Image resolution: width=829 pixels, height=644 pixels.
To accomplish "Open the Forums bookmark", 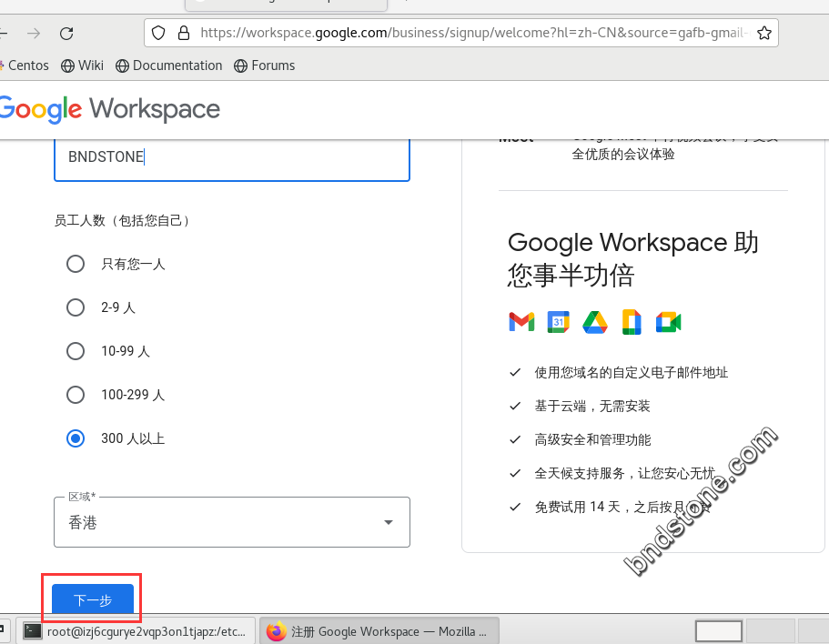I will click(x=265, y=65).
